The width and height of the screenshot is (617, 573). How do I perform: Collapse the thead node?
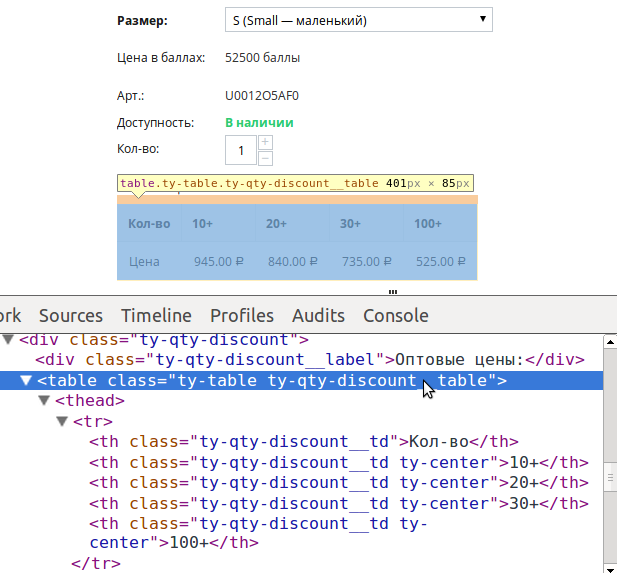point(44,401)
